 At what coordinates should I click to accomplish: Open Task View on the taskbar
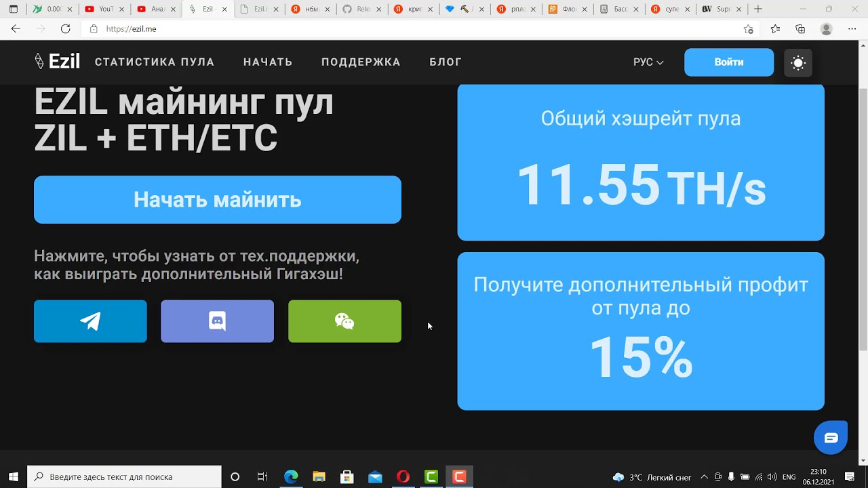[262, 477]
